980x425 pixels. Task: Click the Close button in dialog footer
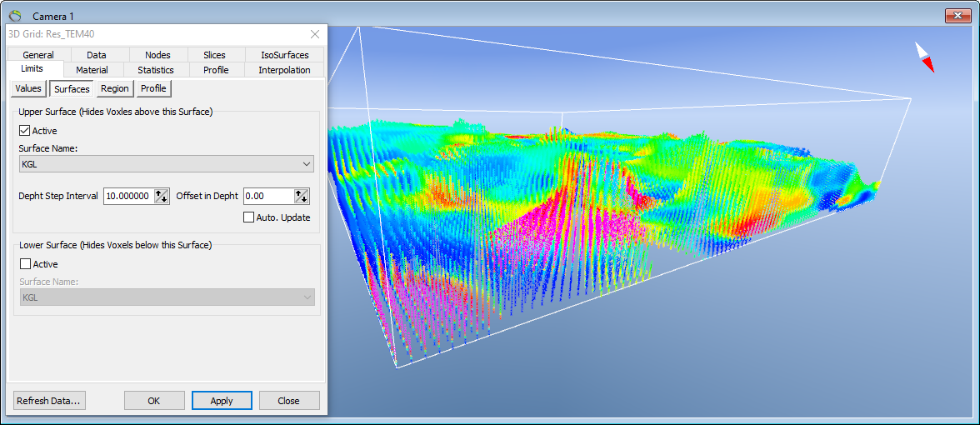pyautogui.click(x=288, y=401)
